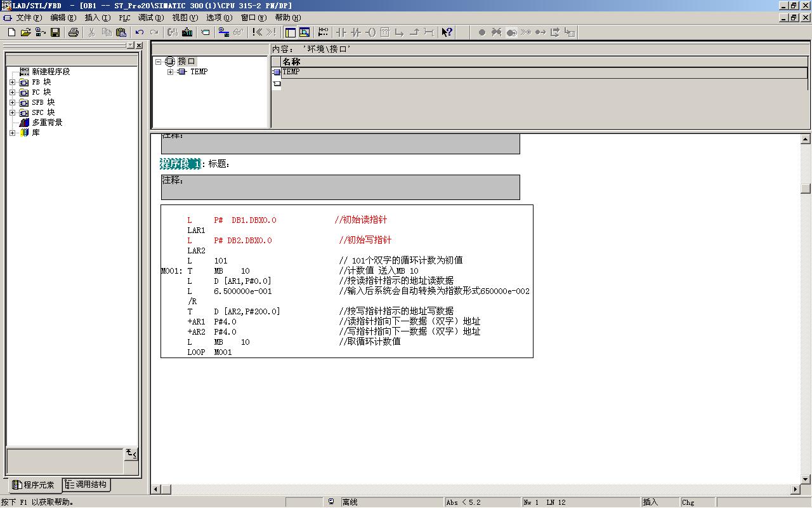Screen dimensions: 812x508
Task: Expand the FC 块 tree node
Action: coord(13,92)
